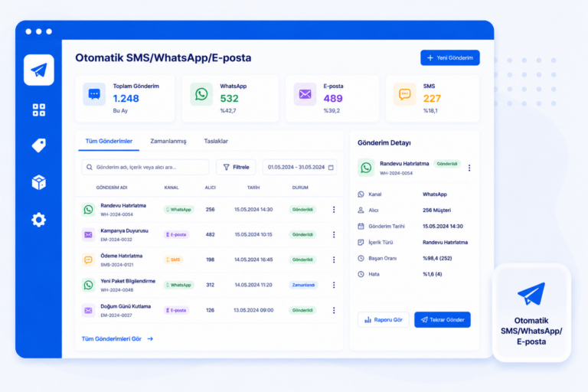The image size is (588, 392).
Task: Open three-dot menu for Randevu Hatırlatma row
Action: click(334, 210)
